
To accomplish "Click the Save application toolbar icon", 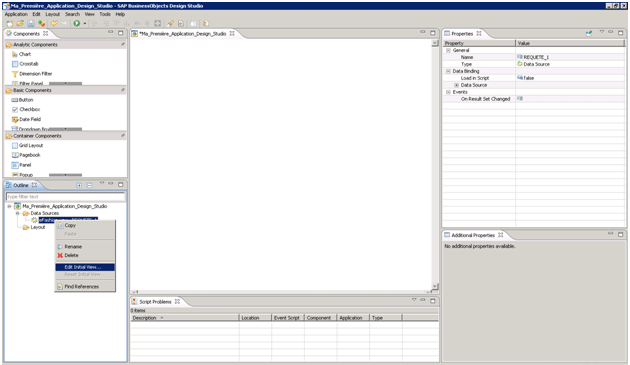I will [x=31, y=23].
